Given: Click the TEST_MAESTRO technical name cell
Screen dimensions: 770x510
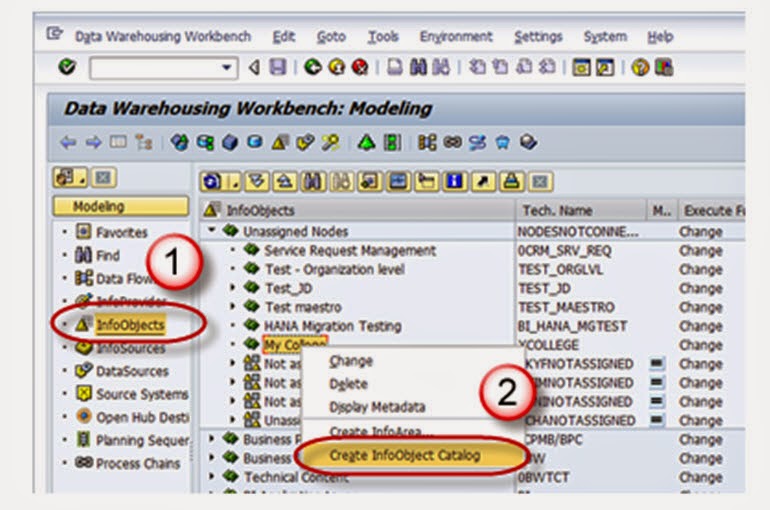Looking at the screenshot, I should point(566,307).
